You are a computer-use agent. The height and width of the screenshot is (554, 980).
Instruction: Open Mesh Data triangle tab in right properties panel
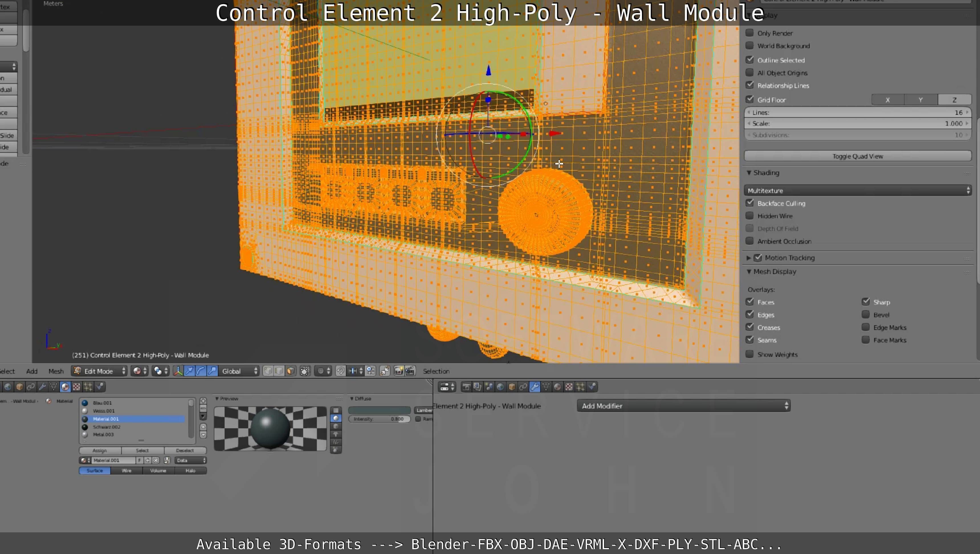(x=546, y=387)
